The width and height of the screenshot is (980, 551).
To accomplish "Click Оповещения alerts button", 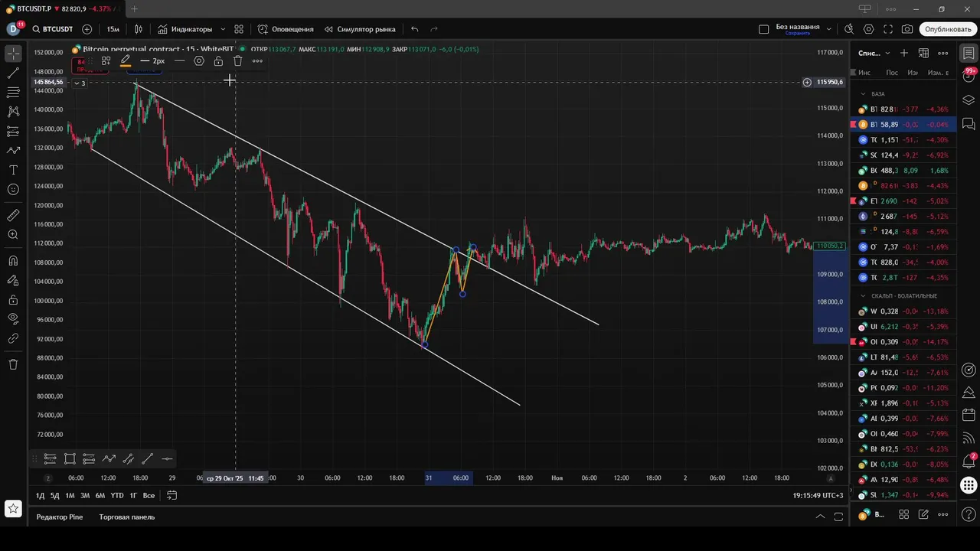I will 286,29.
